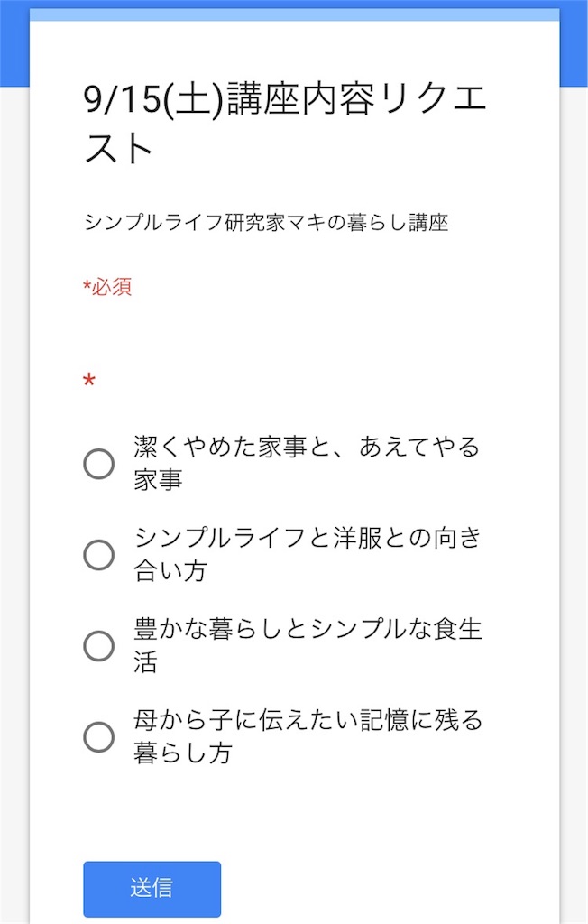Click the blue header band right of the card
The width and height of the screenshot is (588, 924).
(574, 43)
